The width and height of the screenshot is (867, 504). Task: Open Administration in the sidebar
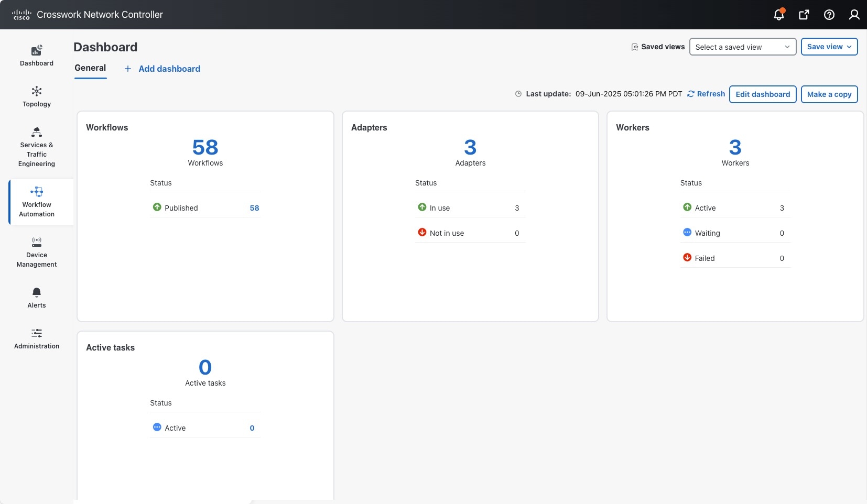pos(37,339)
